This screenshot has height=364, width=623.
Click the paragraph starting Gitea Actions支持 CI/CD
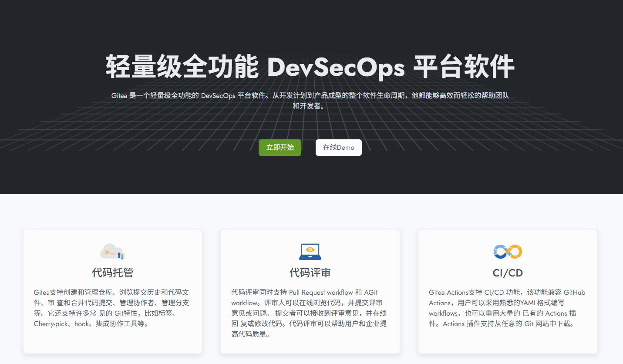pos(508,308)
